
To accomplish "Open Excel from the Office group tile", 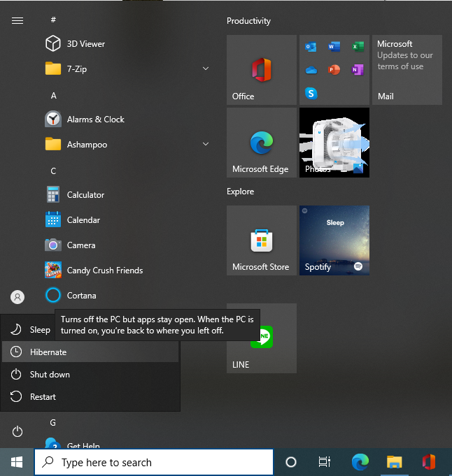I will [x=358, y=47].
